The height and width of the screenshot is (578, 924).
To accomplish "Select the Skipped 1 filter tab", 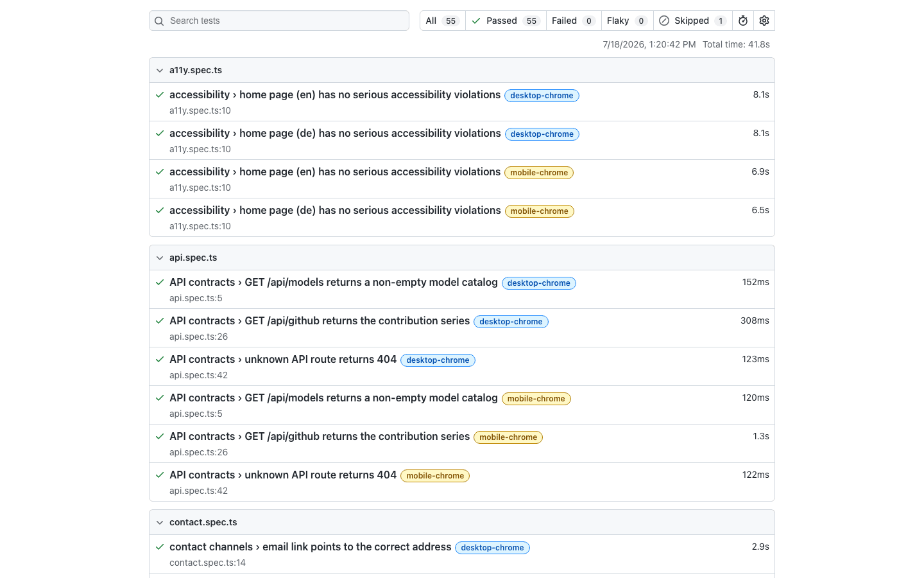I will pyautogui.click(x=693, y=21).
